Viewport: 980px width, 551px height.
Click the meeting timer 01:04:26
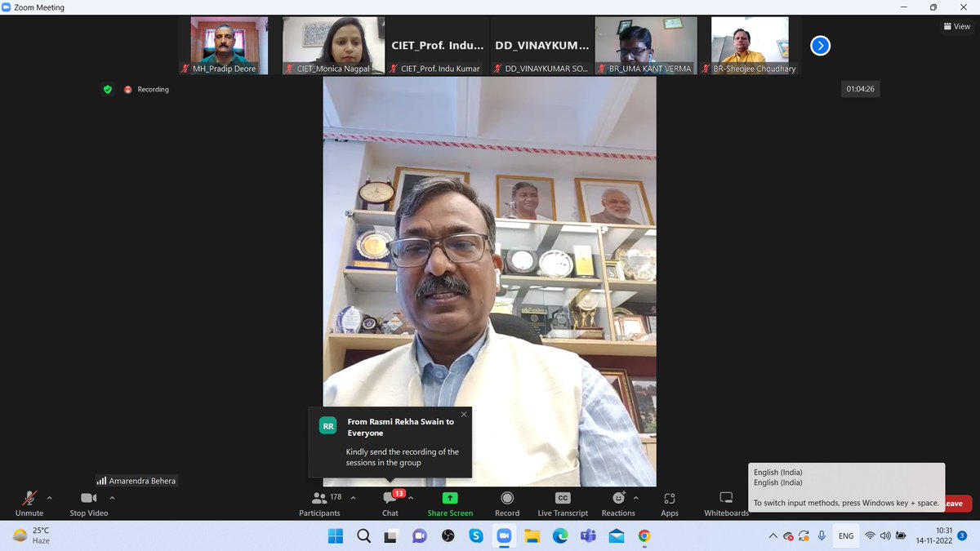click(x=861, y=89)
